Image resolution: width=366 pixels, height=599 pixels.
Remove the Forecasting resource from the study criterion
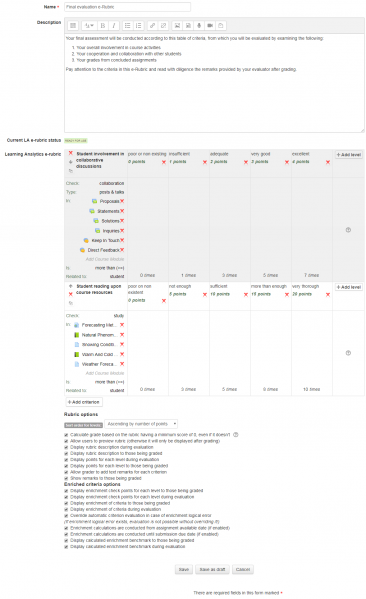click(122, 325)
